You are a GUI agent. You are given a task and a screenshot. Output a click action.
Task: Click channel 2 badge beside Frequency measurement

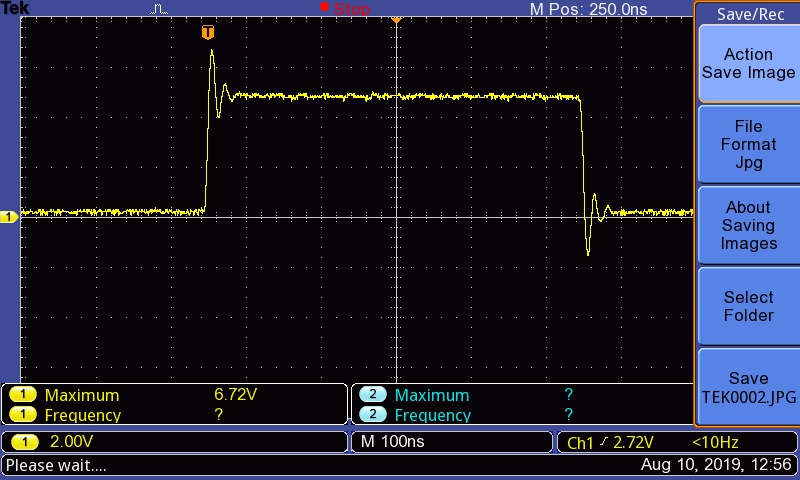[372, 415]
